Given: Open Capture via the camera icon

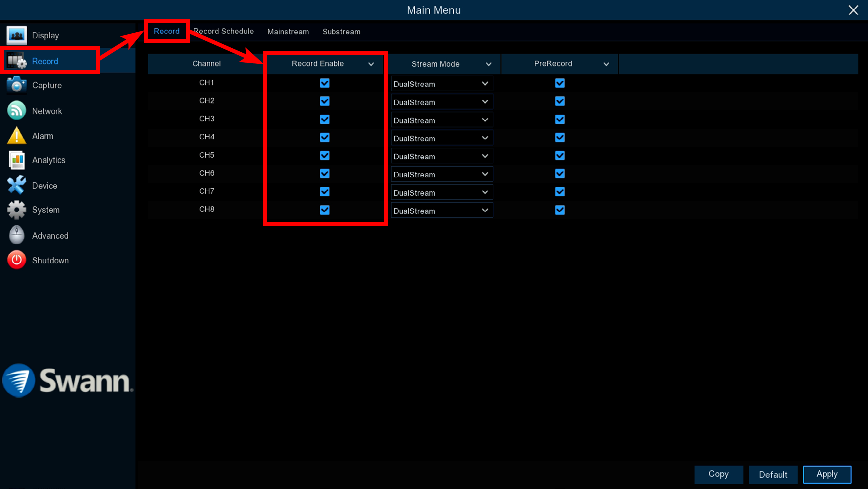Looking at the screenshot, I should pos(16,85).
